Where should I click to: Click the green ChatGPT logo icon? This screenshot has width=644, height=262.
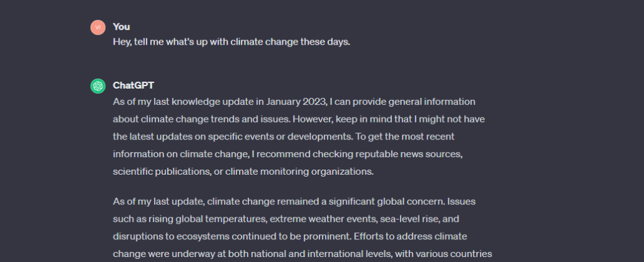tap(97, 86)
